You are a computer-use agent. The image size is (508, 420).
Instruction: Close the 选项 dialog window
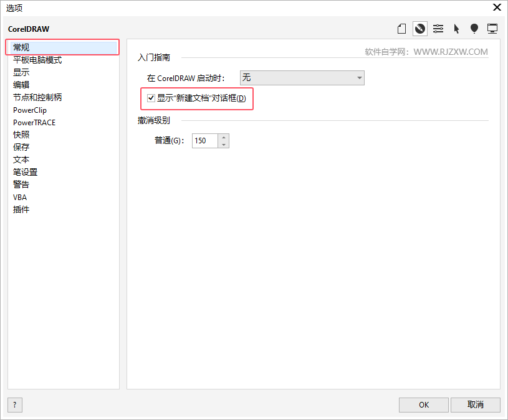[497, 7]
